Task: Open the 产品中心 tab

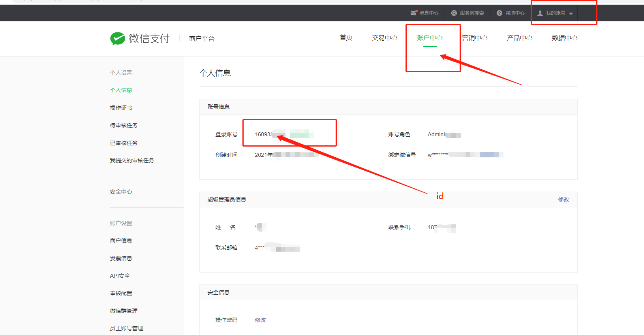Action: pos(520,38)
